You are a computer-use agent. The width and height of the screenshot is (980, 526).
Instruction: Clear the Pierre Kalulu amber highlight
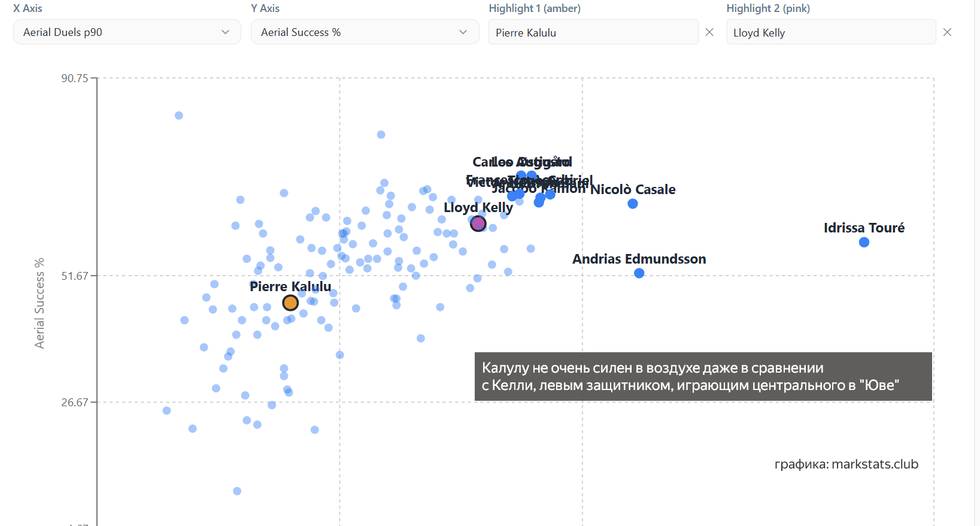709,32
